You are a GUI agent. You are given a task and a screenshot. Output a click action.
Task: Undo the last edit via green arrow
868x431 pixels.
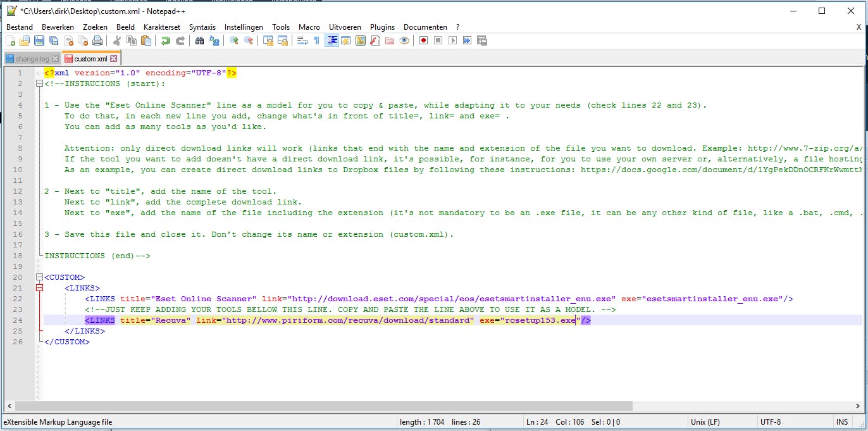(166, 41)
